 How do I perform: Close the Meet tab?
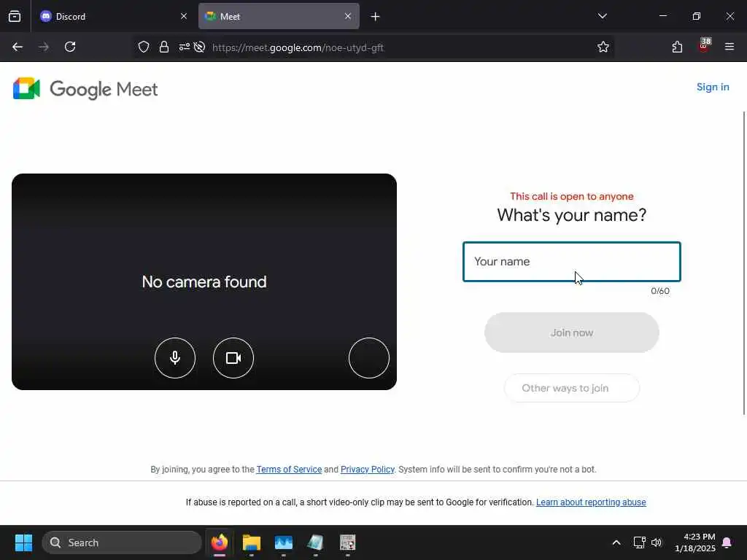[348, 16]
